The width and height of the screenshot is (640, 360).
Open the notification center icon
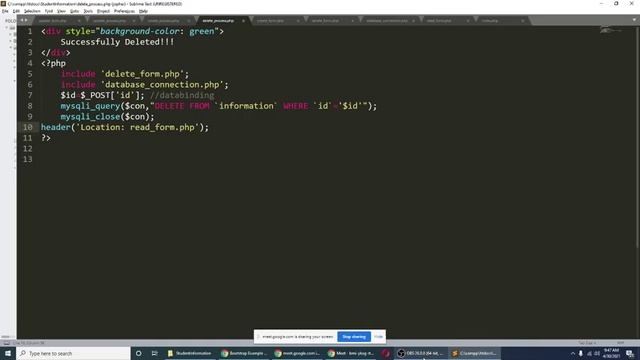(x=630, y=353)
